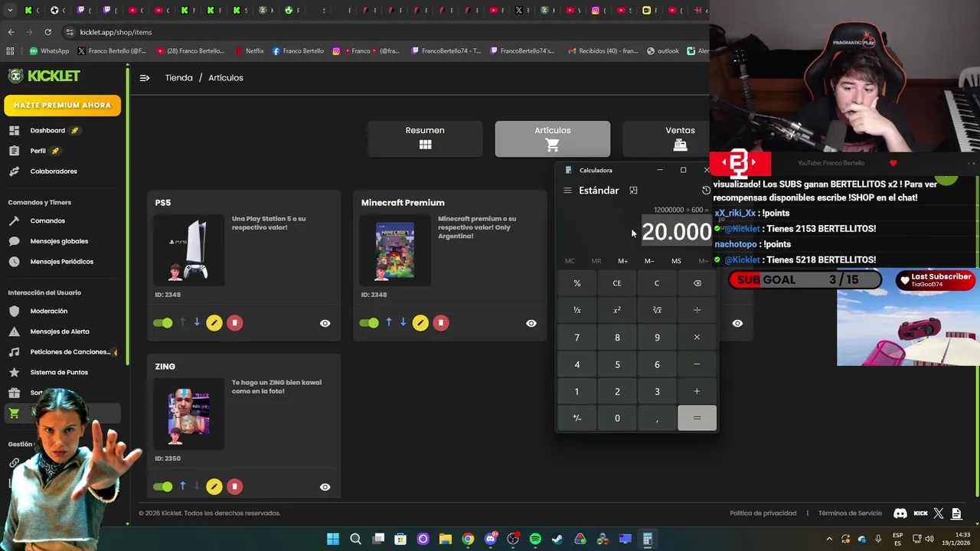Edit the PS5 item with pencil icon
The height and width of the screenshot is (551, 980).
(214, 323)
